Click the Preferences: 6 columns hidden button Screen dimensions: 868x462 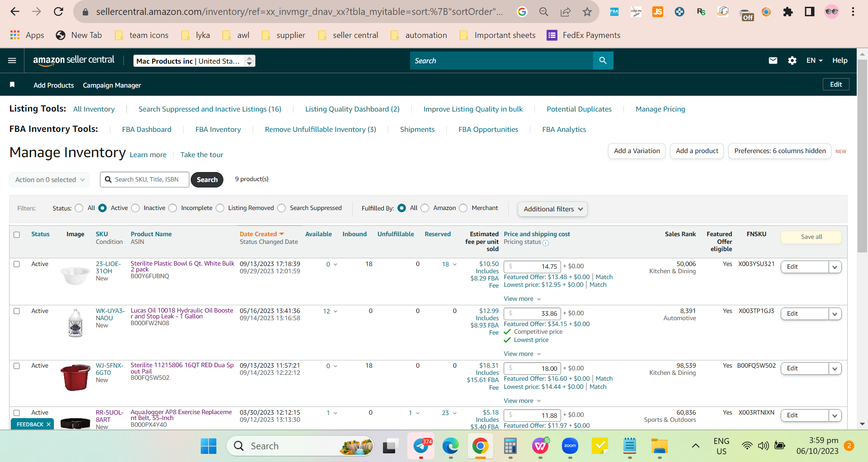pyautogui.click(x=780, y=151)
